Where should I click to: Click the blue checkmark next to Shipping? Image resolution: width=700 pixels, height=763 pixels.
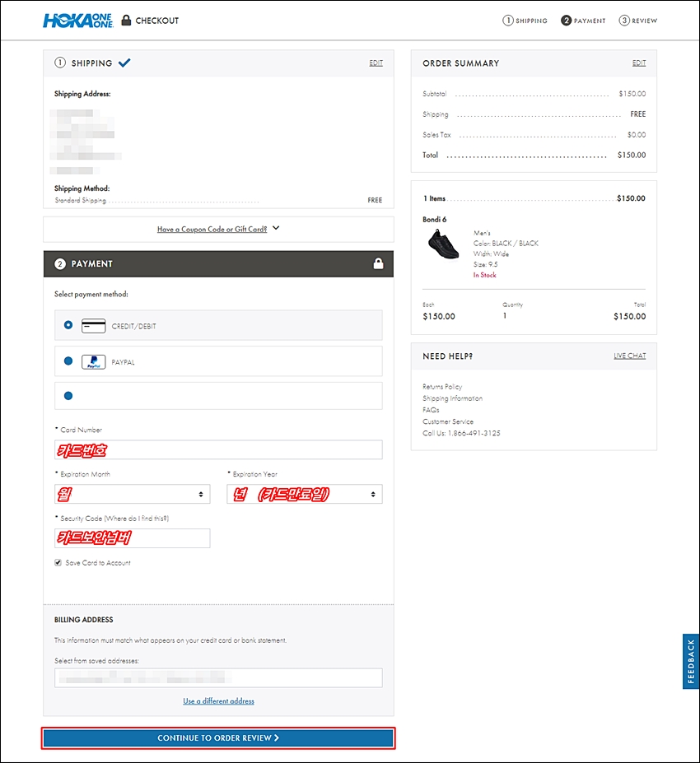coord(124,63)
